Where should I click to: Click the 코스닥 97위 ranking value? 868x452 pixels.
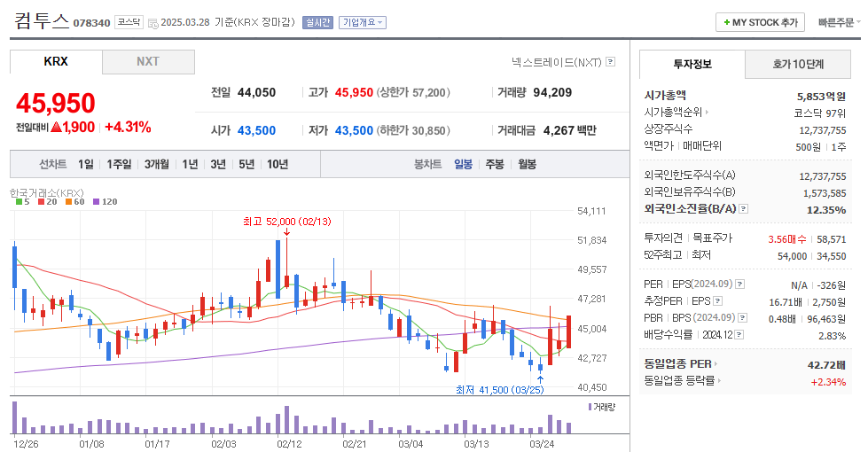point(820,113)
